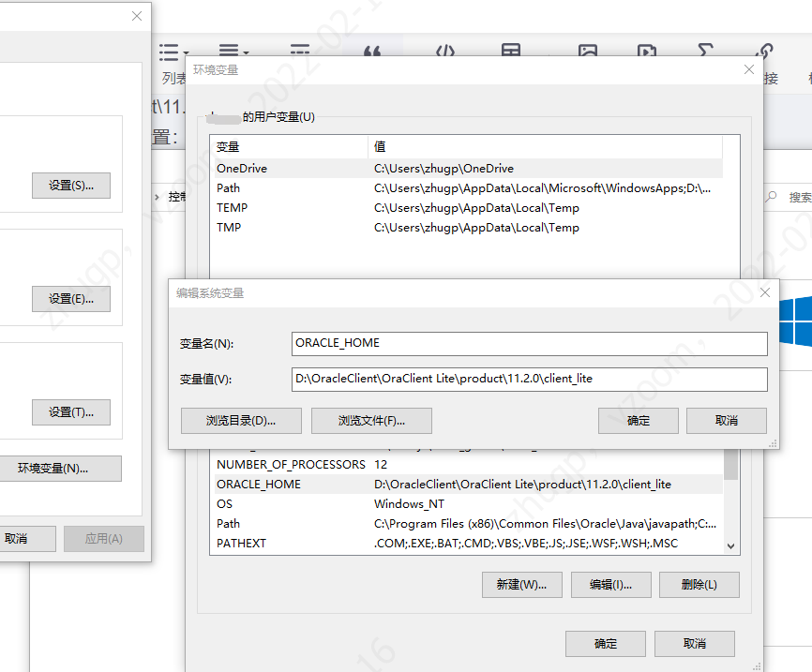Insert a blockquote using the quote icon
Screen dimensions: 812x672
[x=372, y=52]
